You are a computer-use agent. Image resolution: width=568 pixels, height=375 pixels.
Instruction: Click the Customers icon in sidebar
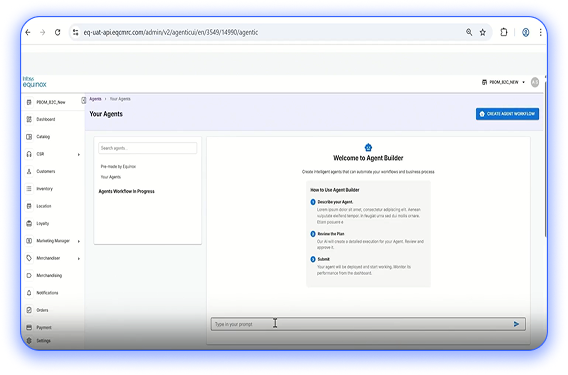coord(29,171)
